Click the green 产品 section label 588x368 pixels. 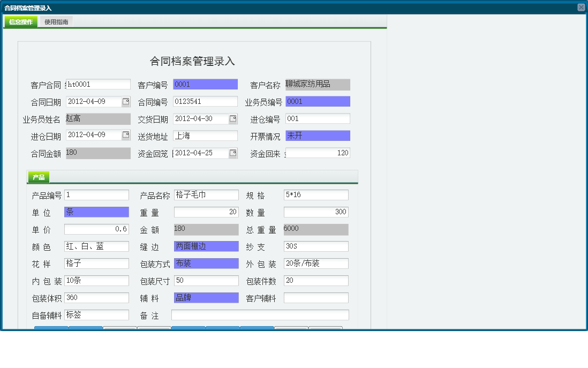pyautogui.click(x=38, y=177)
